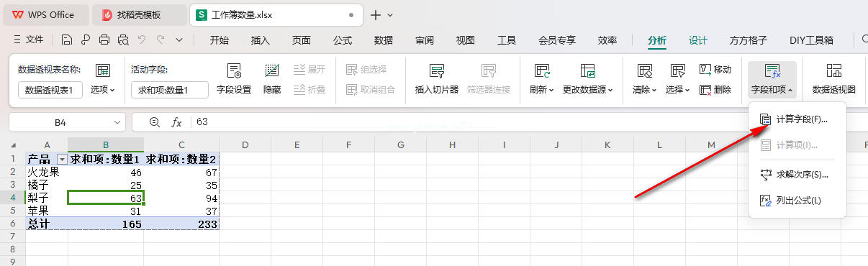The width and height of the screenshot is (868, 266).
Task: Click the Redo arrow icon
Action: click(161, 40)
